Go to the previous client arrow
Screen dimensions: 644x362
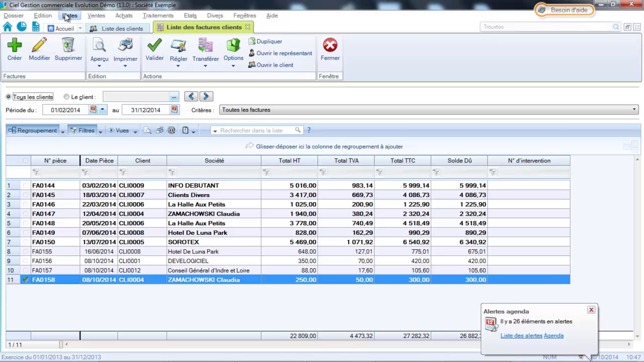pyautogui.click(x=191, y=97)
